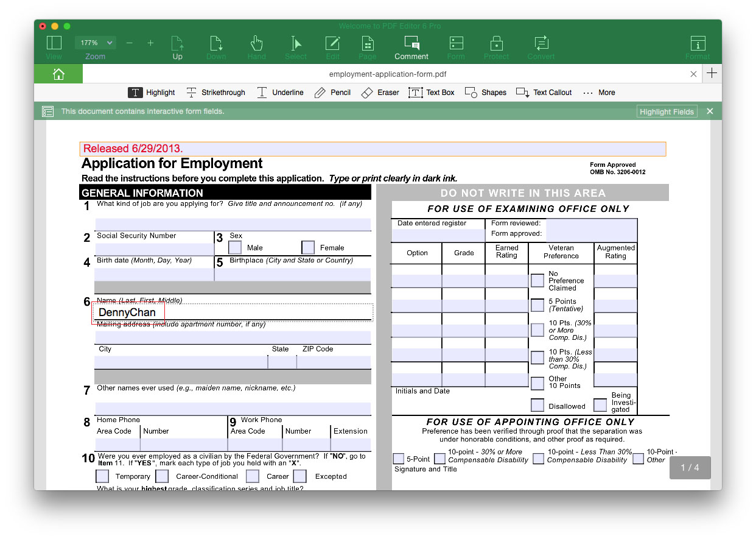
Task: Decrease zoom with the minus control
Action: [x=129, y=43]
